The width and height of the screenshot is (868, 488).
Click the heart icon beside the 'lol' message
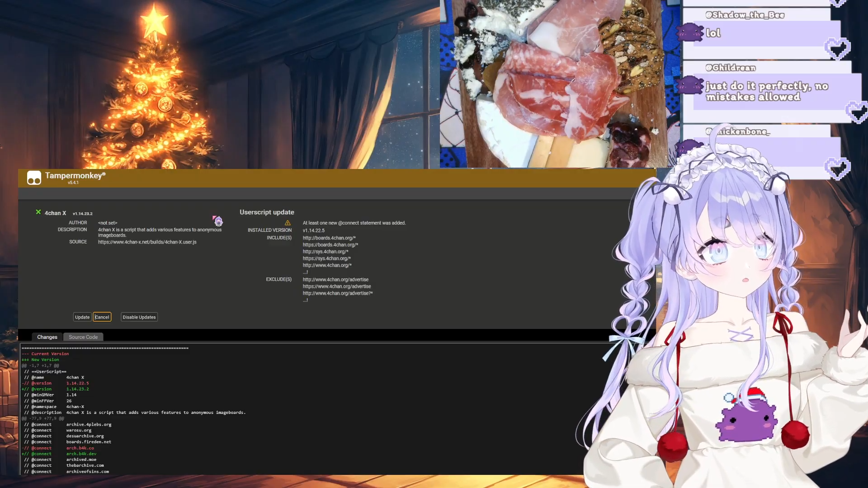click(837, 48)
